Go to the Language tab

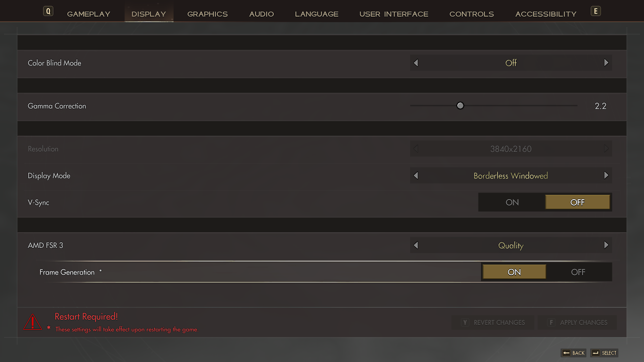316,14
